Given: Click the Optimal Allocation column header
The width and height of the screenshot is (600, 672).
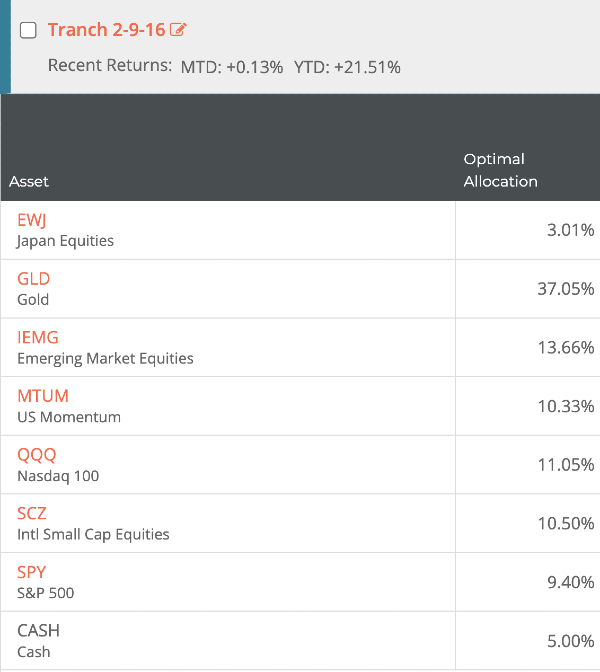Looking at the screenshot, I should (500, 170).
